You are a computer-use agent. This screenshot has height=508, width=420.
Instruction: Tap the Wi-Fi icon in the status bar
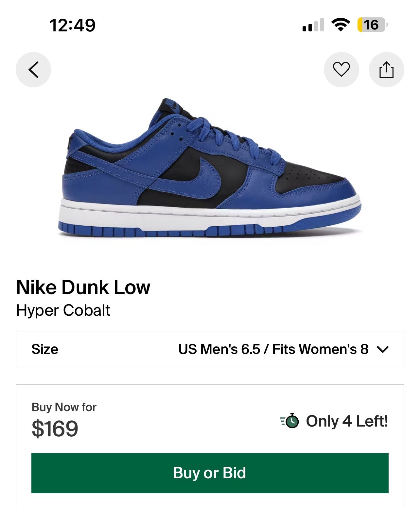coord(340,25)
